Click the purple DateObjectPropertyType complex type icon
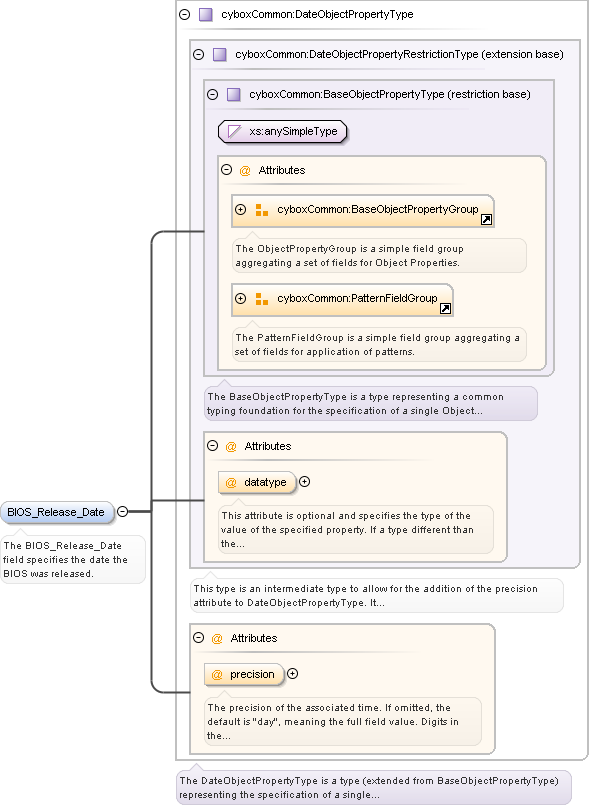This screenshot has width=590, height=808. pyautogui.click(x=206, y=14)
